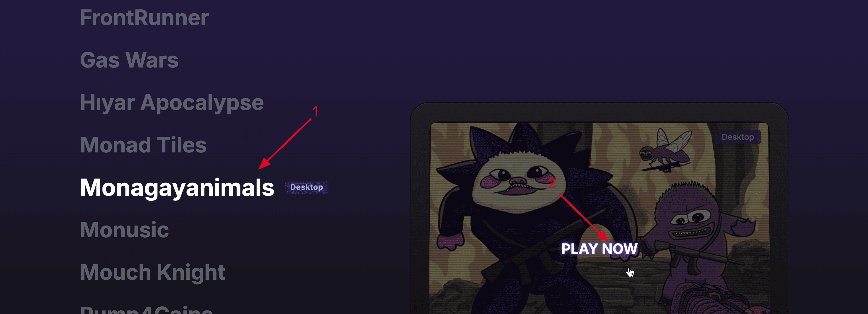Click the partially visible Pump4Gains entry
The height and width of the screenshot is (314, 868).
pyautogui.click(x=146, y=309)
